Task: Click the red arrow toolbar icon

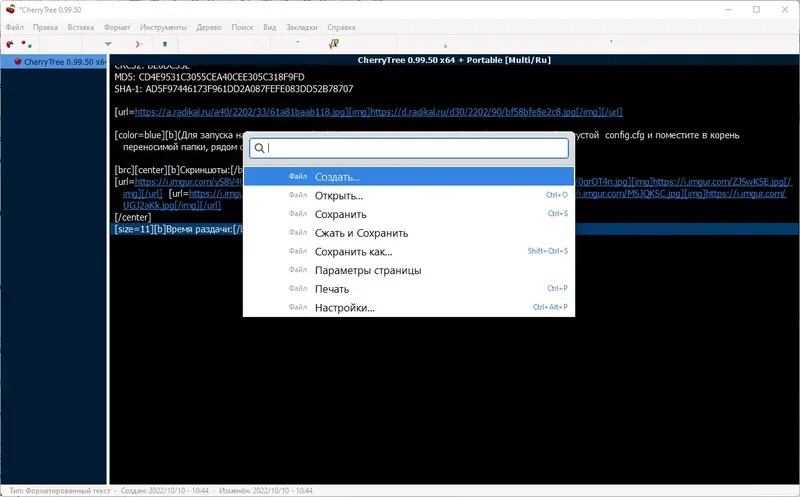Action: pos(139,44)
